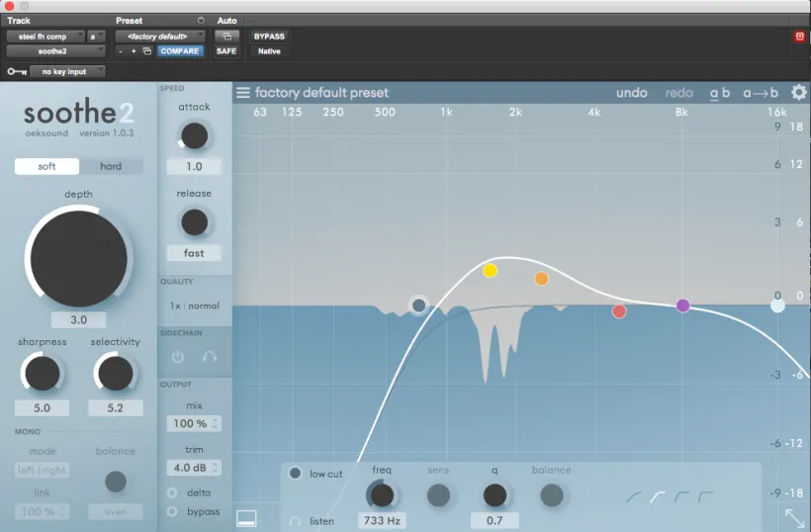Viewport: 811px width, 532px height.
Task: Copy state a to b
Action: point(761,93)
